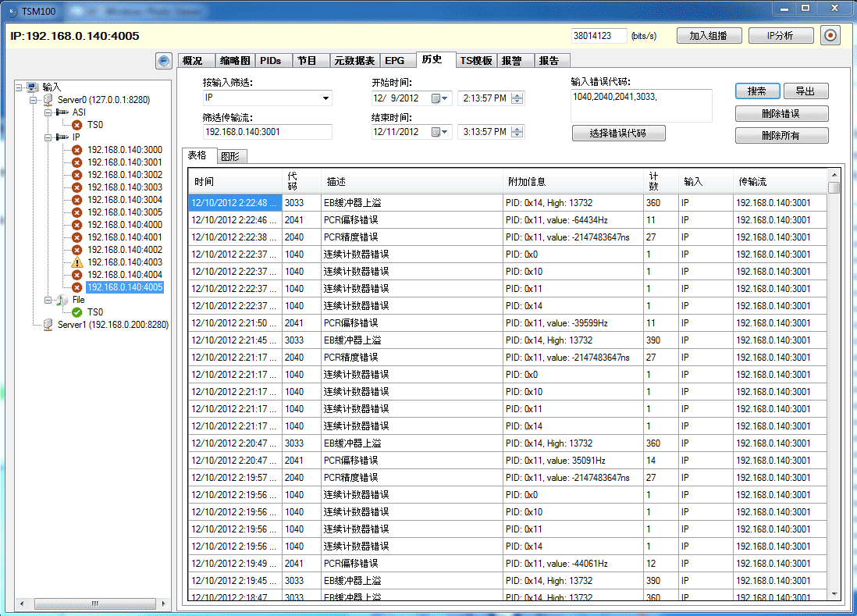The height and width of the screenshot is (616, 857).
Task: Click the round blue icon left of the tab row
Action: point(163,61)
